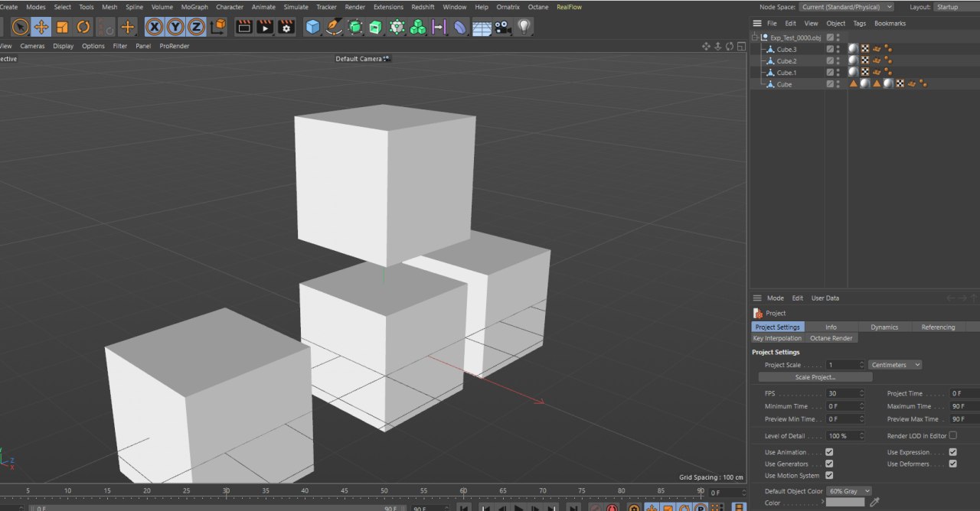Open Edit Render Settings icon
980x511 pixels.
[286, 27]
